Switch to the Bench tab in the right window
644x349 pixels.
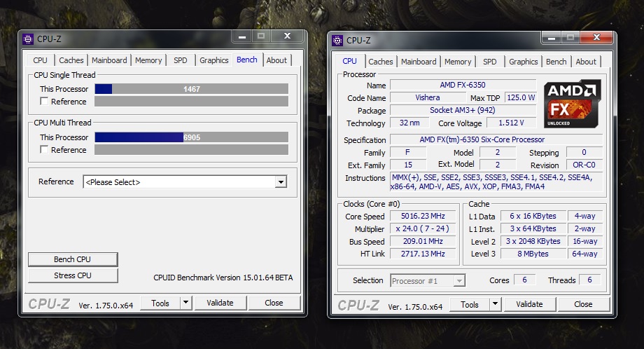coord(556,62)
